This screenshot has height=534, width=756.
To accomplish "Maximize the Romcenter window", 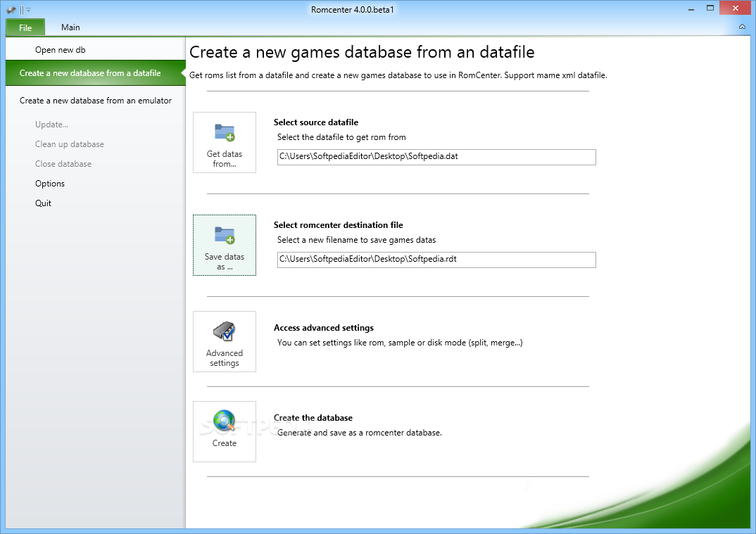I will pos(710,8).
